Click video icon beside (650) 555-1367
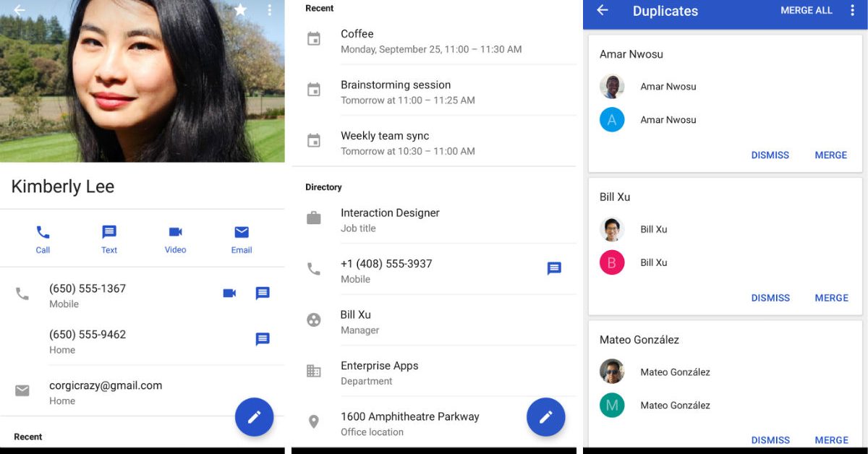Screen dimensions: 868x454 pyautogui.click(x=229, y=294)
